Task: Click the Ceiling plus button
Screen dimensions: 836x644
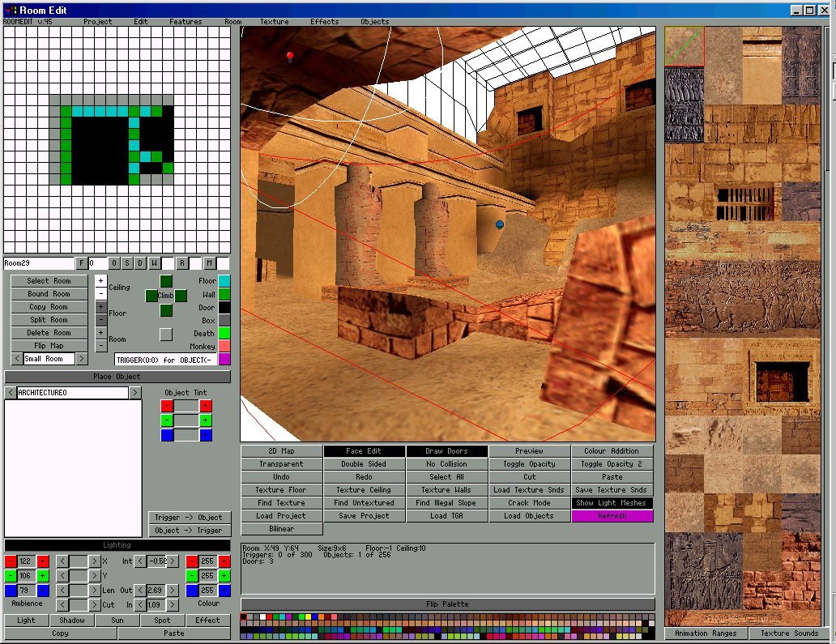Action: (100, 281)
